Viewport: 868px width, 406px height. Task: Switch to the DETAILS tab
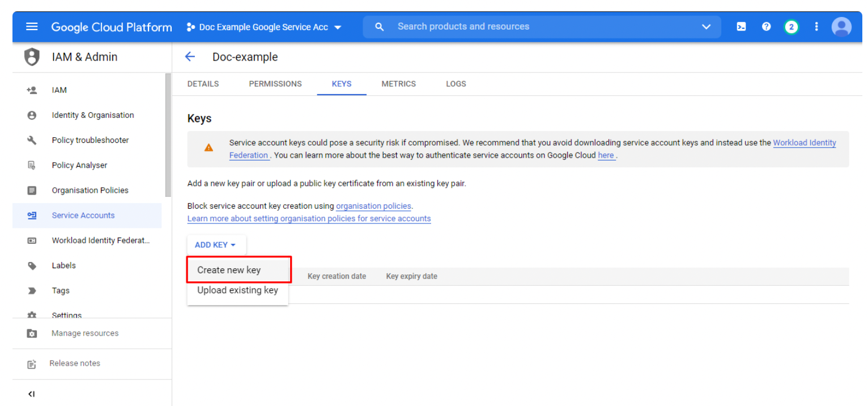click(203, 84)
